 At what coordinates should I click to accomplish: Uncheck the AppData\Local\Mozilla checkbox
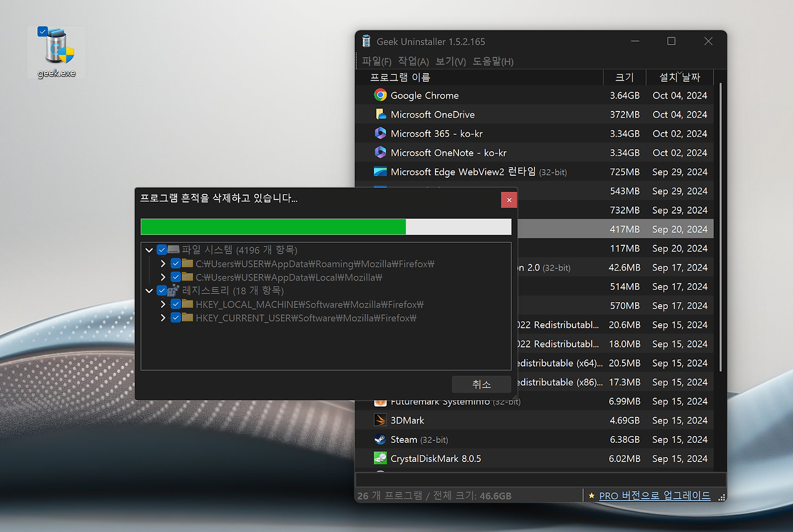pyautogui.click(x=176, y=277)
